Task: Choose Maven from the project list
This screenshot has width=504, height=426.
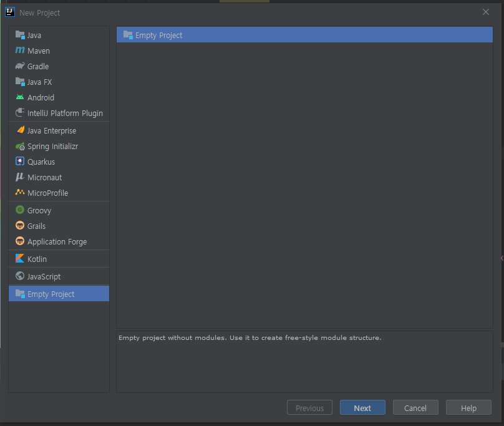Action: pos(59,51)
